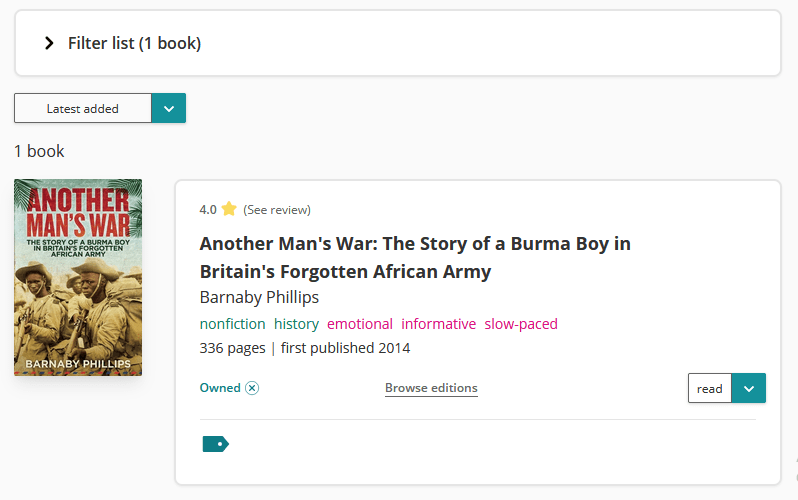Click the read status button
The image size is (798, 500).
click(710, 388)
